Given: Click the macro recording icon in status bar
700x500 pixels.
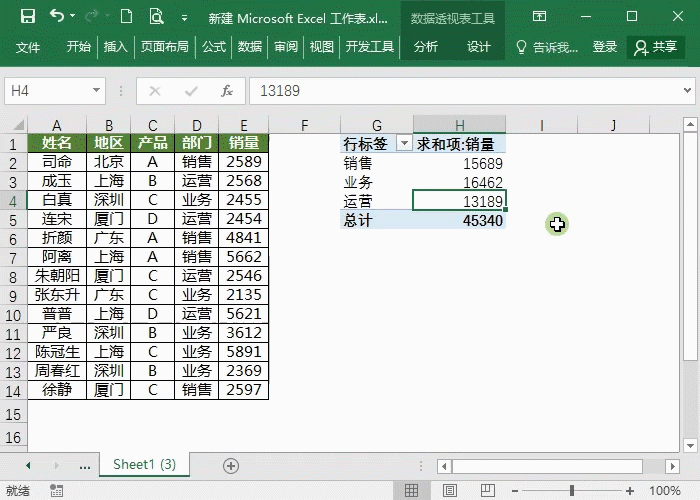Looking at the screenshot, I should click(x=57, y=490).
